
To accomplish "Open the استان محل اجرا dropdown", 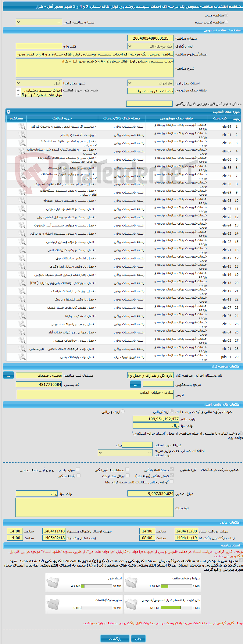I will pos(151,83).
